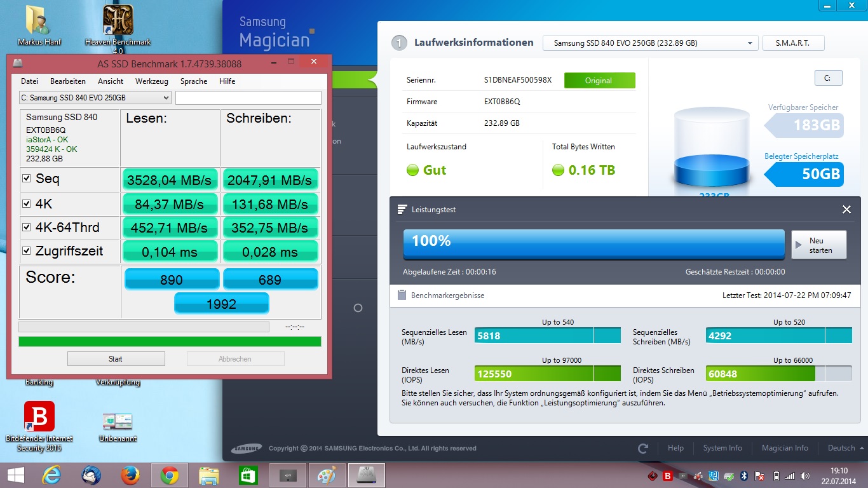Open the Action Center flag icon

click(759, 475)
